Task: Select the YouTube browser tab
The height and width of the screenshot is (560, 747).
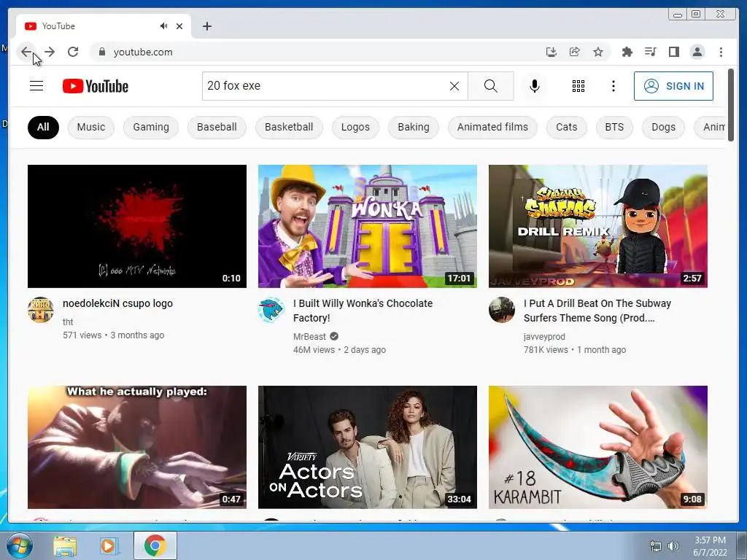Action: pos(104,26)
